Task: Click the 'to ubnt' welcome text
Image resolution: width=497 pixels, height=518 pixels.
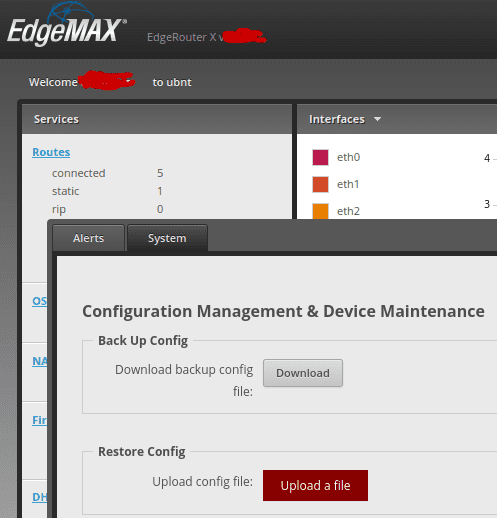Action: (172, 82)
